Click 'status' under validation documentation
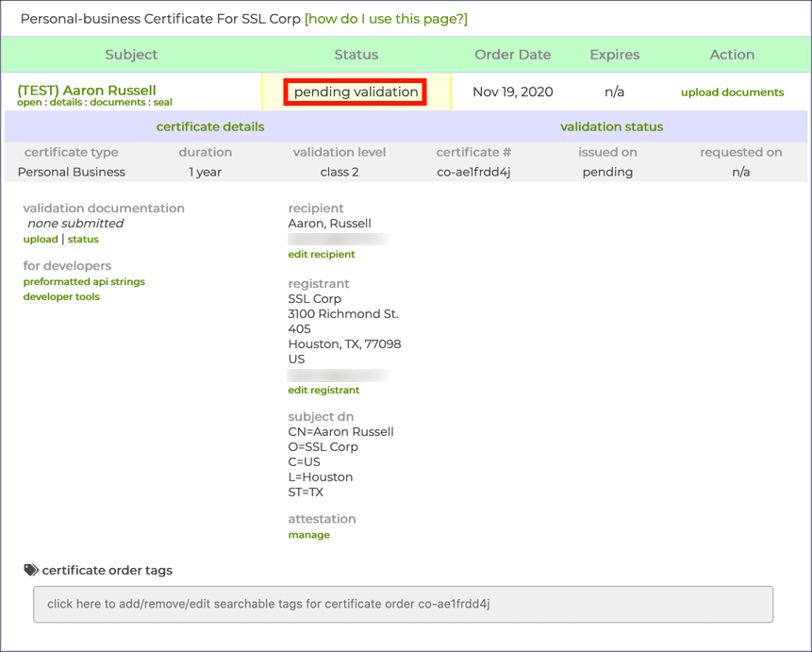 [x=83, y=240]
